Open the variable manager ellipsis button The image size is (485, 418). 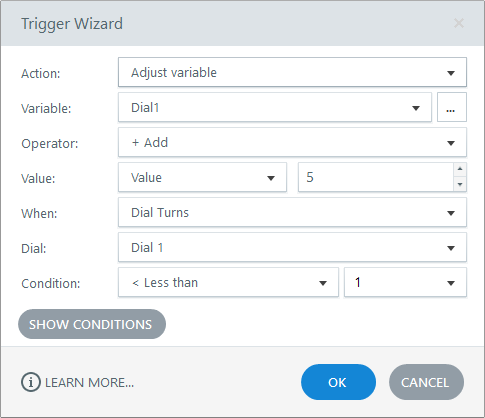452,107
